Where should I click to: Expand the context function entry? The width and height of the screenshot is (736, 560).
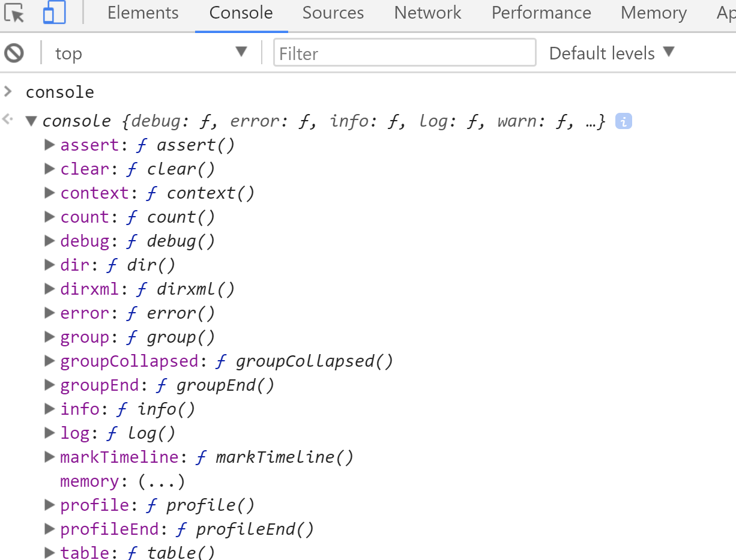point(50,193)
